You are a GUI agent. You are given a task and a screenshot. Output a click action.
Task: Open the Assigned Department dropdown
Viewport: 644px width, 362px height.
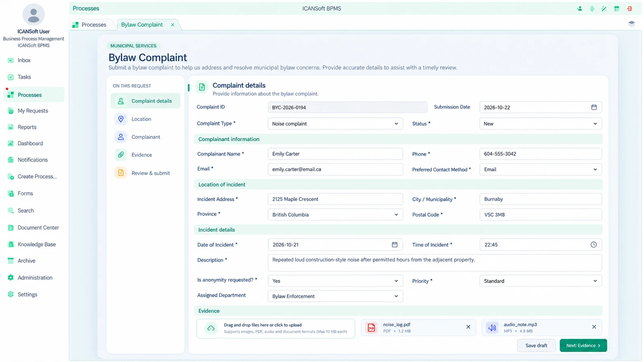[335, 296]
